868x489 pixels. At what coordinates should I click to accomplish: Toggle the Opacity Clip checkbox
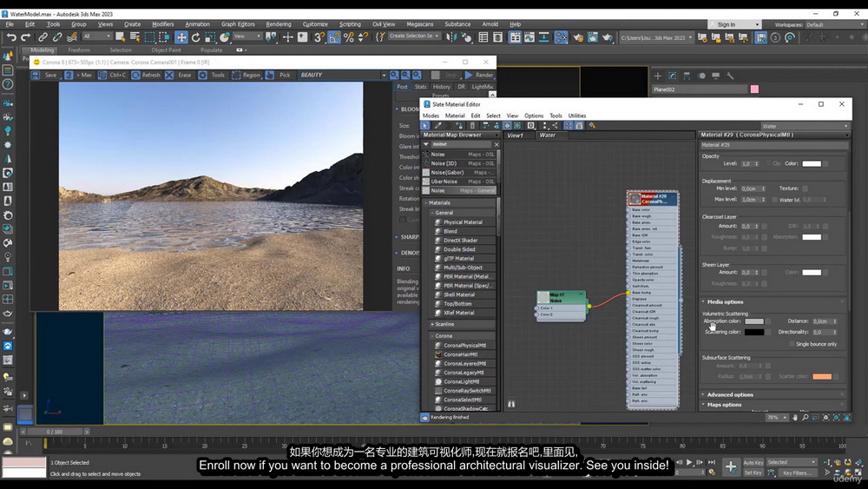[x=766, y=163]
